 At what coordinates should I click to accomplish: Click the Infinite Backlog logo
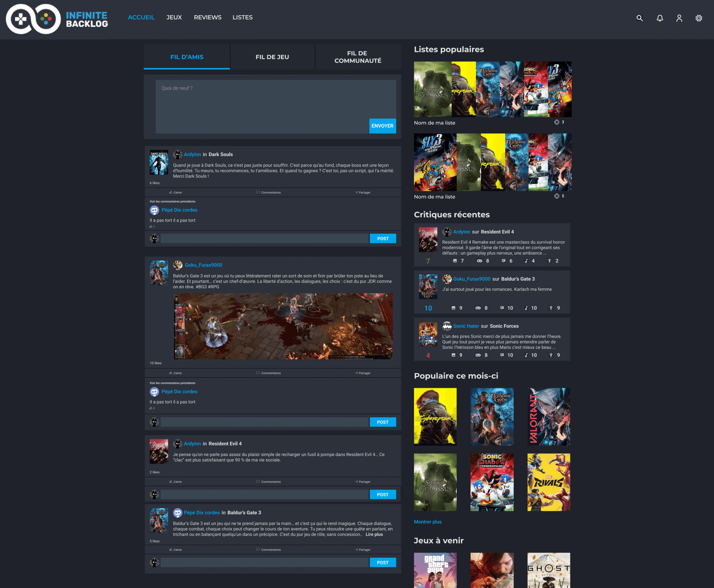coord(57,19)
